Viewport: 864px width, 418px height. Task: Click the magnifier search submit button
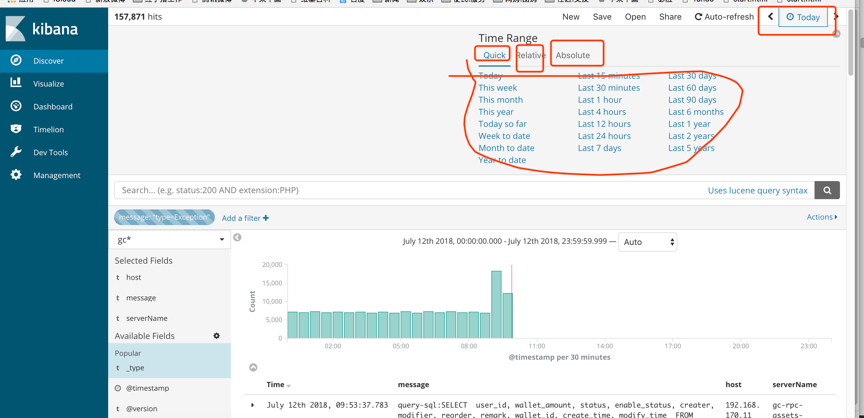[827, 190]
